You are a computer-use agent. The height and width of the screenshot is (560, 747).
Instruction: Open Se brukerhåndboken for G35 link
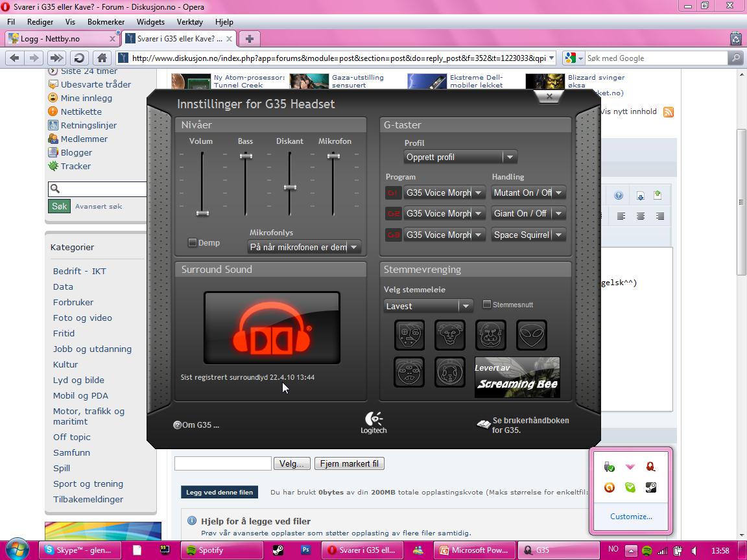pos(523,425)
